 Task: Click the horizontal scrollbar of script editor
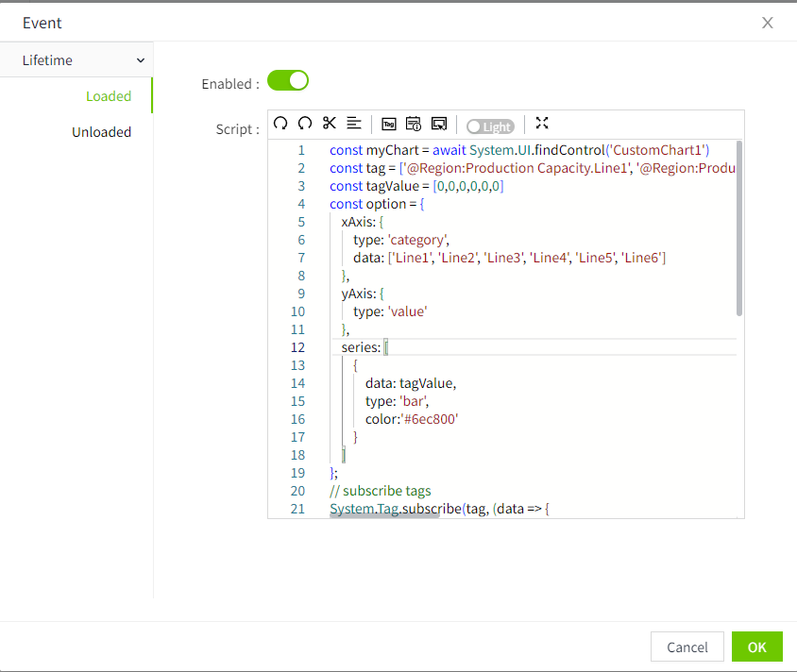384,515
